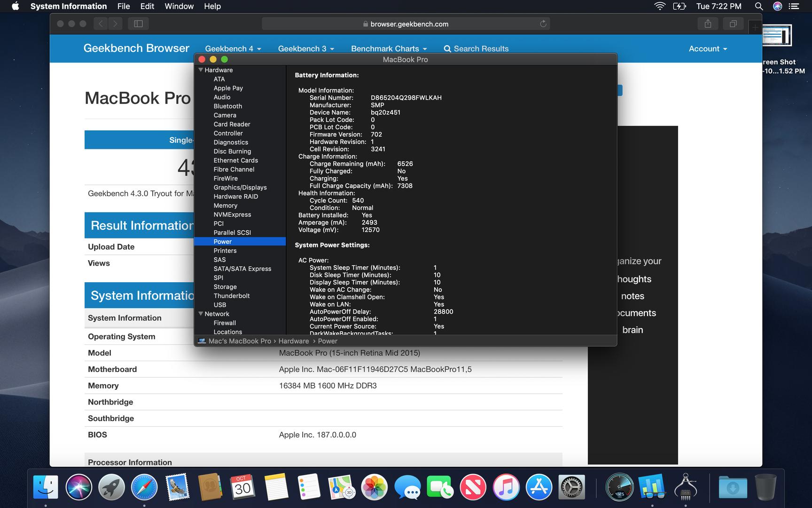Click the Geekbench Browser home link
The height and width of the screenshot is (508, 812).
[136, 48]
